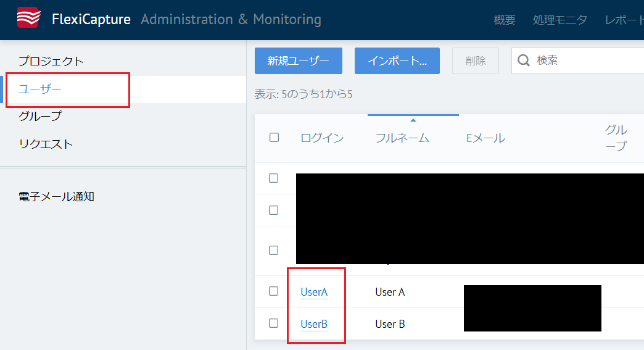Click the full name cell "User B"
Image resolution: width=644 pixels, height=350 pixels.
click(390, 324)
